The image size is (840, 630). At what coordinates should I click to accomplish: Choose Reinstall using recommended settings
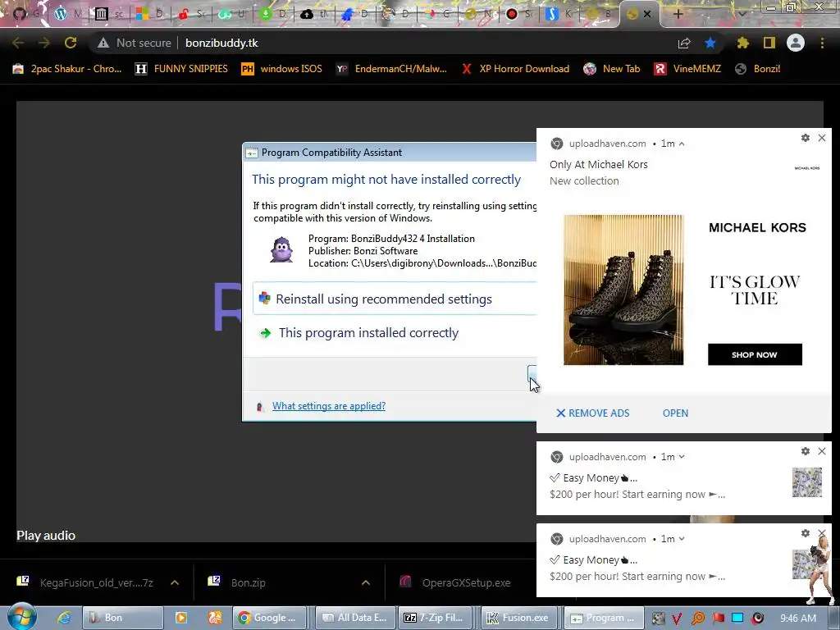coord(395,299)
